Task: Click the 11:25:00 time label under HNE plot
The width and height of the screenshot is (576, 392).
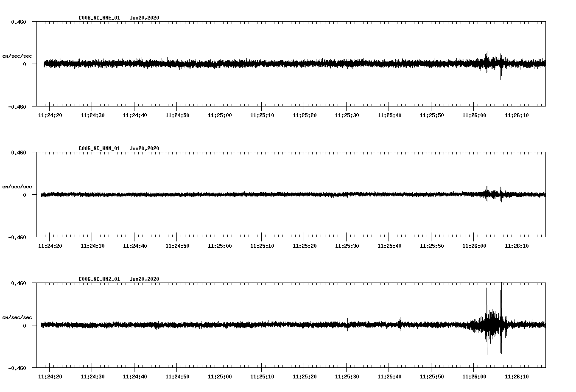Action: (x=220, y=115)
